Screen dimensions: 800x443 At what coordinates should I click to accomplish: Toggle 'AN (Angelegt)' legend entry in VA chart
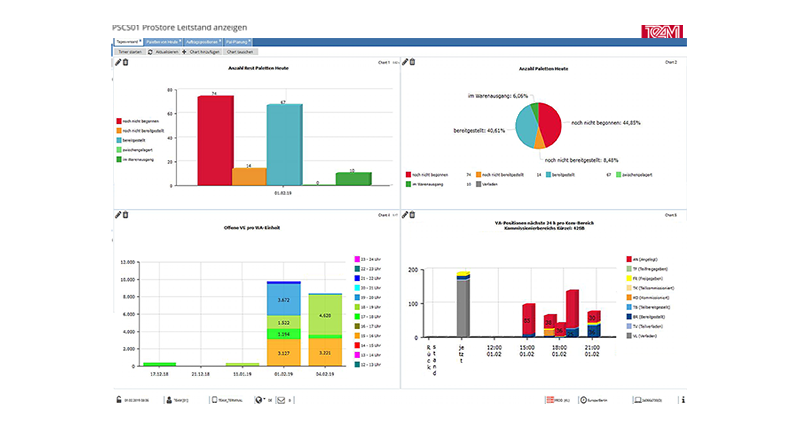638,259
